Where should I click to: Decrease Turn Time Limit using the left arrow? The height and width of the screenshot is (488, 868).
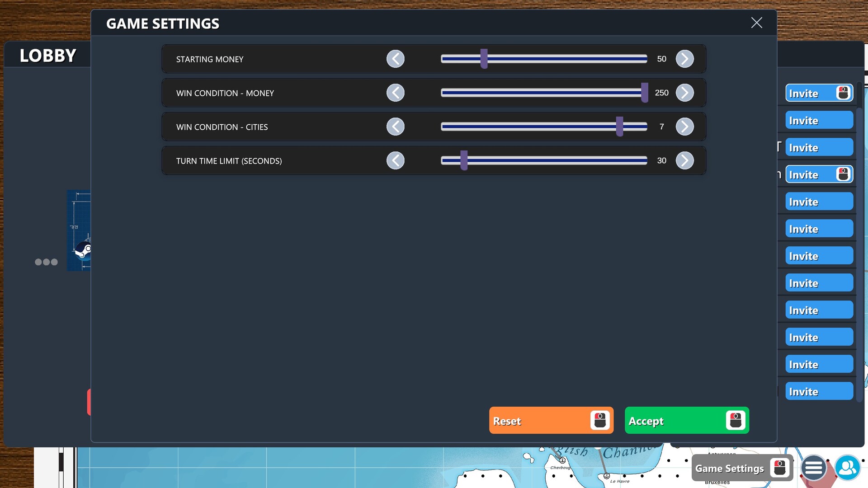pyautogui.click(x=395, y=160)
